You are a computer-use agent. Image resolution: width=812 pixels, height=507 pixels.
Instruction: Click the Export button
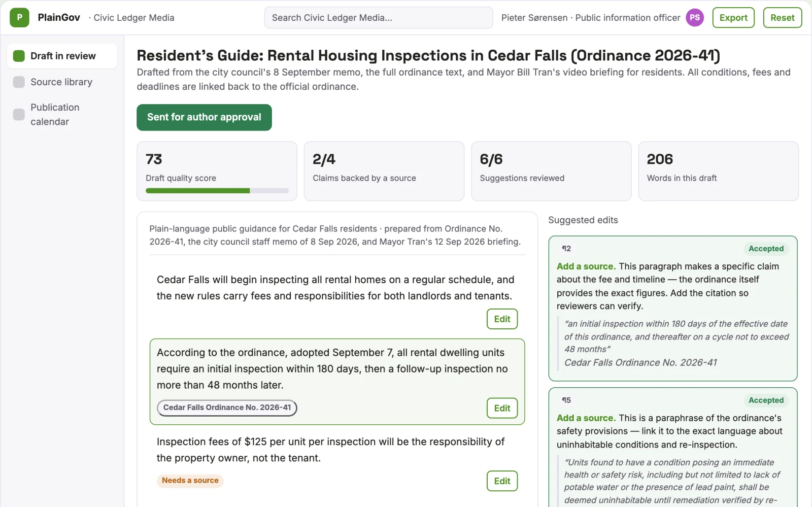tap(733, 18)
